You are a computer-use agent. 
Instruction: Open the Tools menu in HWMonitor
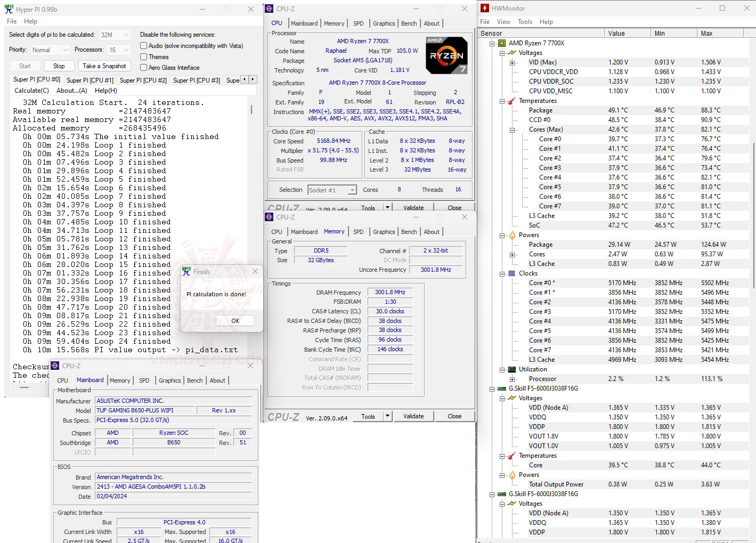[525, 22]
